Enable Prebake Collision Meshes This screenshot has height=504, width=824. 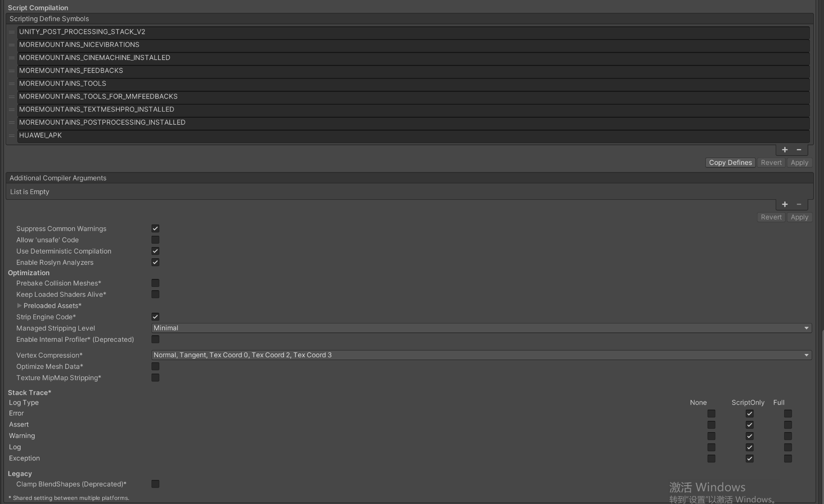tap(155, 283)
